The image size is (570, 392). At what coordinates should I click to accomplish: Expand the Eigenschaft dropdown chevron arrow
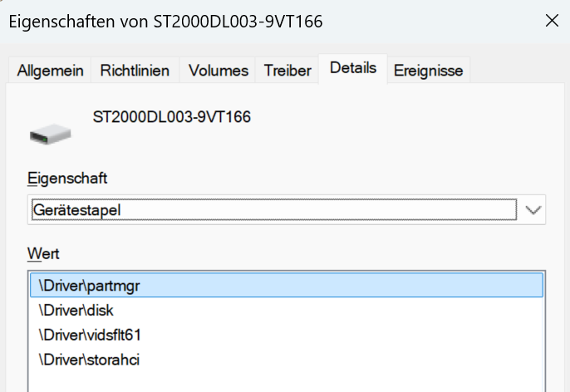click(x=533, y=210)
